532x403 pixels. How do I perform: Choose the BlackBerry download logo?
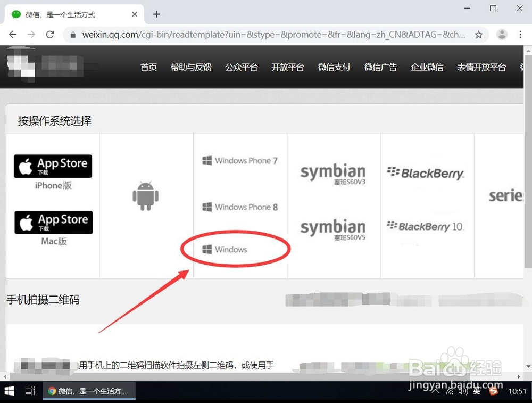coord(426,173)
